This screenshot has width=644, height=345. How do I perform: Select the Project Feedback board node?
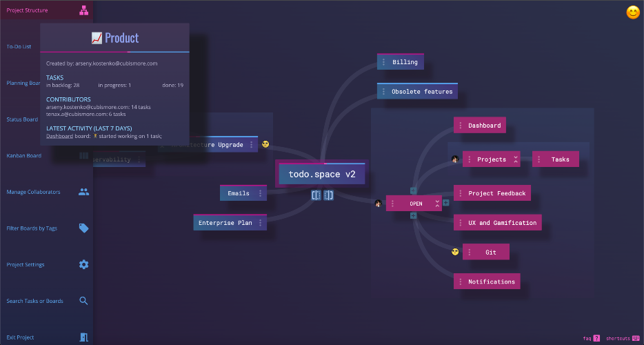pos(492,193)
